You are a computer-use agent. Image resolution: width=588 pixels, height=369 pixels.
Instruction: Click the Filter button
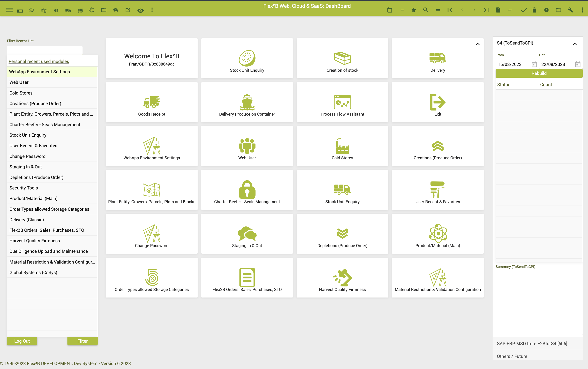click(82, 341)
